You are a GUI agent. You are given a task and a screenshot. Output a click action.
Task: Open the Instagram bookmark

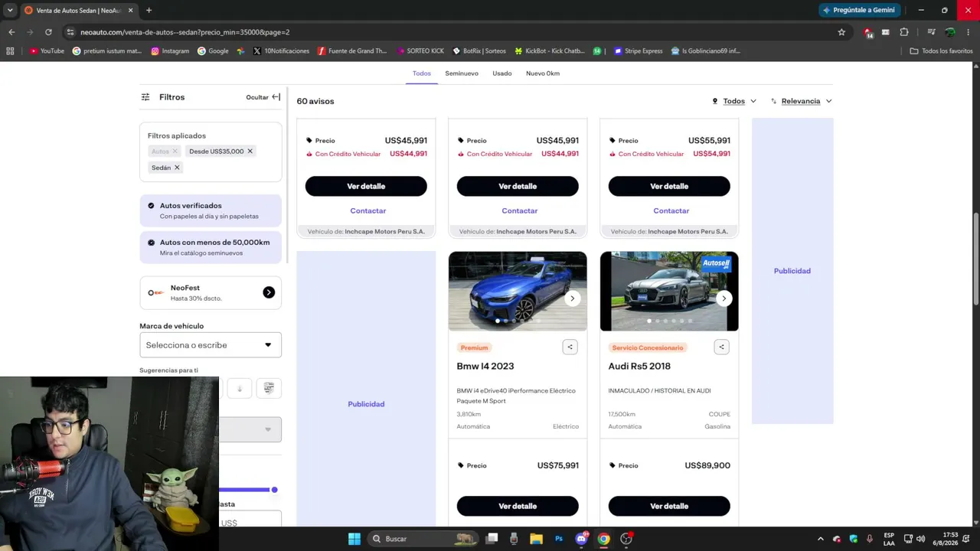[x=170, y=51]
